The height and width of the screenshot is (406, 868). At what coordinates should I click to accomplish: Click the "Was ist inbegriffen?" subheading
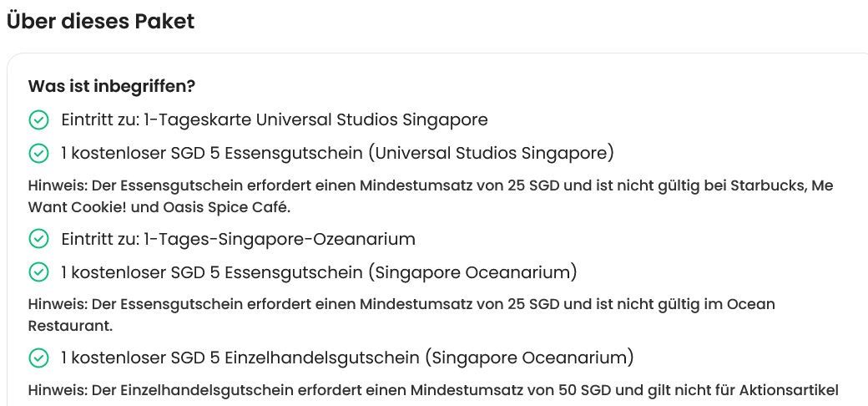point(112,87)
